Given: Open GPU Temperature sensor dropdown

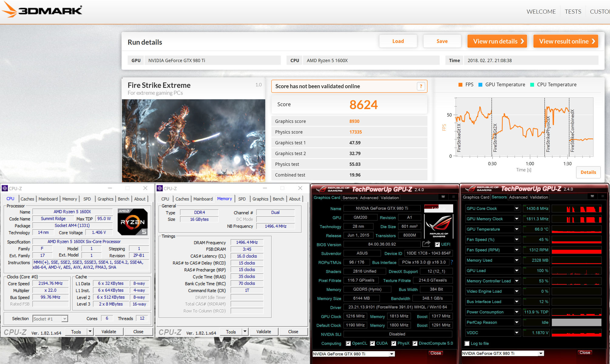Looking at the screenshot, I should pyautogui.click(x=517, y=229).
